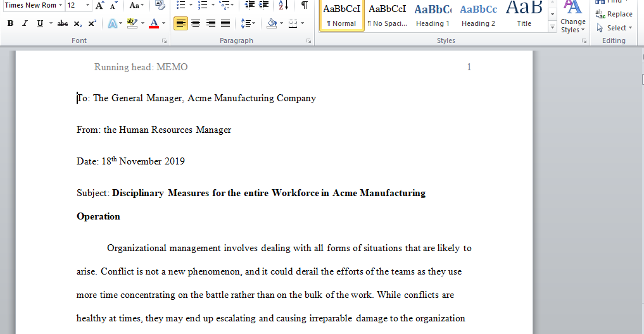Click the 'Date: 18th November 2019' line
The width and height of the screenshot is (644, 334).
[130, 161]
